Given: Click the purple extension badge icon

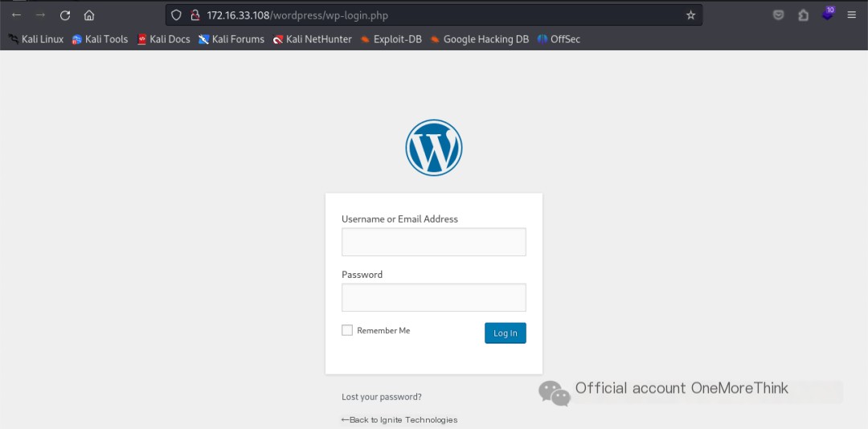Looking at the screenshot, I should [x=828, y=14].
